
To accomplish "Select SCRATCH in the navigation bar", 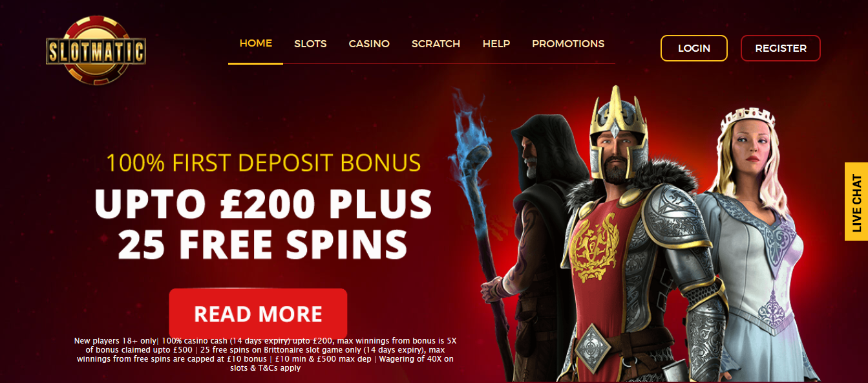I will tap(436, 44).
